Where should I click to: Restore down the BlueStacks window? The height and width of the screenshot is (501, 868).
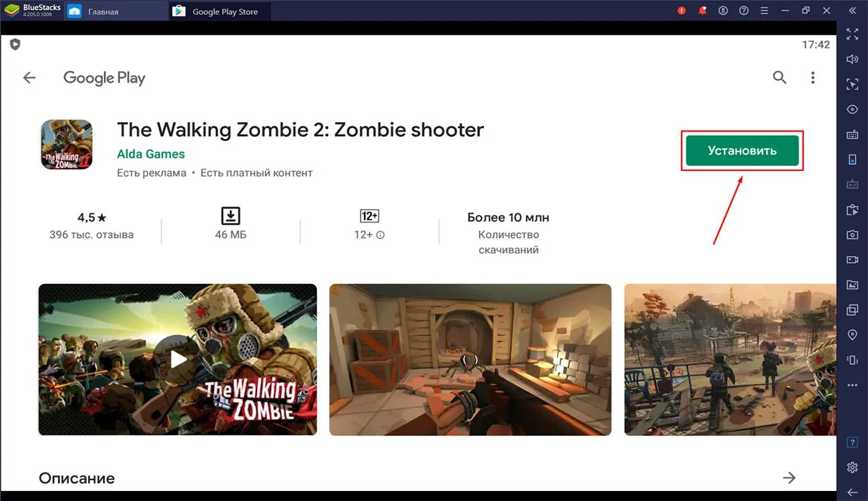[x=806, y=11]
